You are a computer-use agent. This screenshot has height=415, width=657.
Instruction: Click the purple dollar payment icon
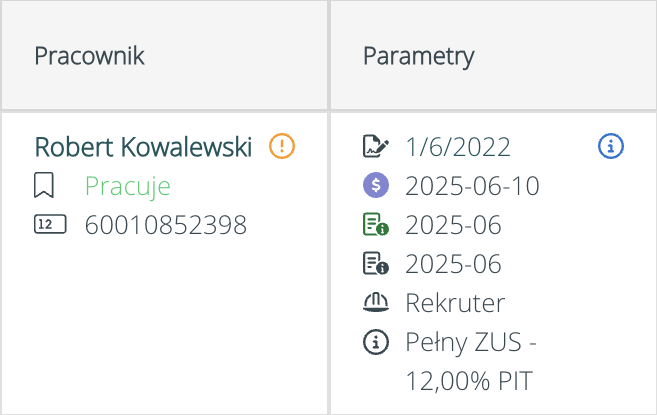[x=374, y=186]
